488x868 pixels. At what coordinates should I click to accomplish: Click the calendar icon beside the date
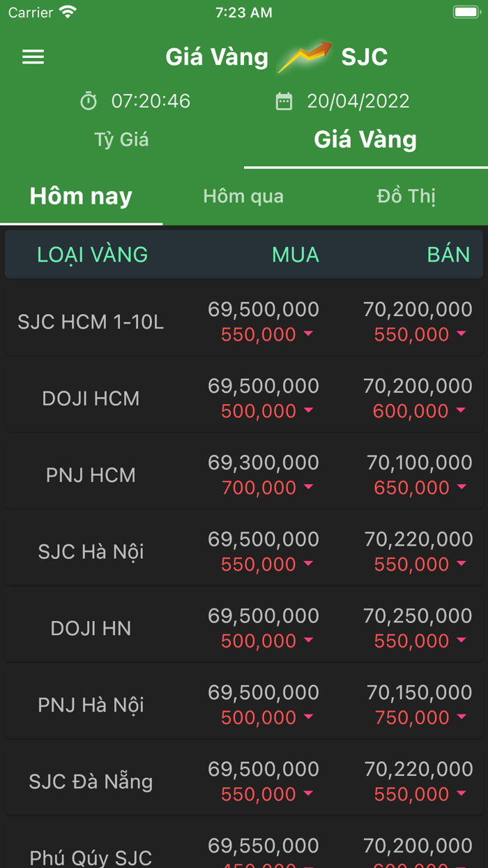click(x=285, y=100)
